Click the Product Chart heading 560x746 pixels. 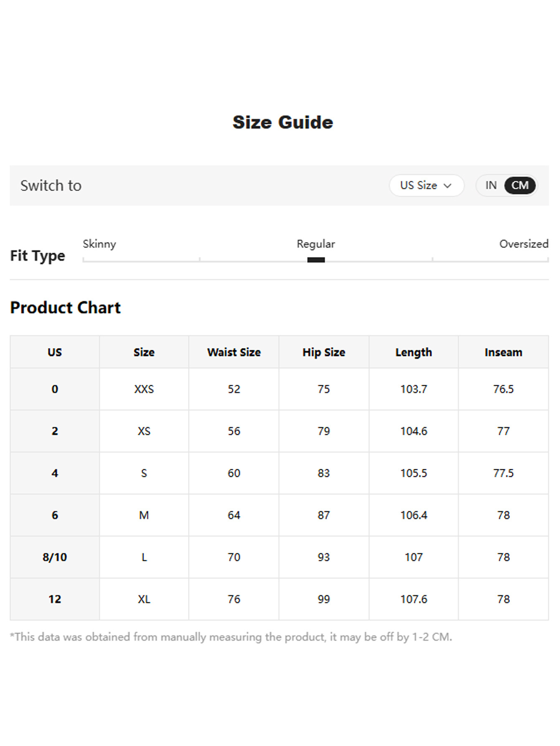point(65,308)
